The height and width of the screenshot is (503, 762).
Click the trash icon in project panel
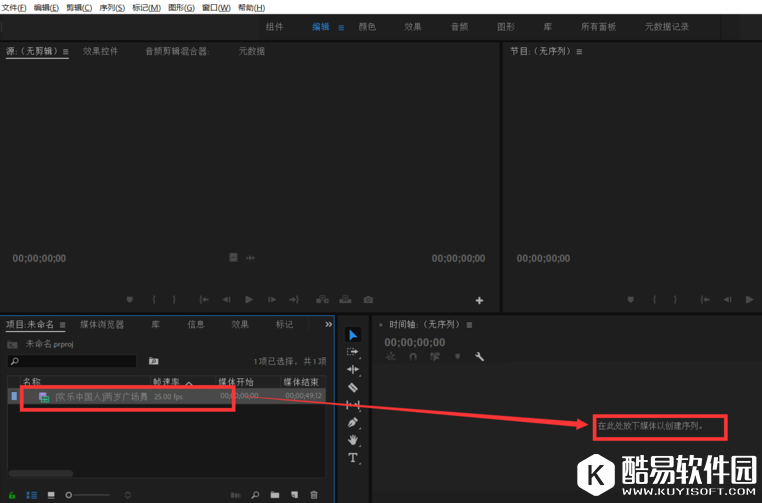(x=314, y=495)
